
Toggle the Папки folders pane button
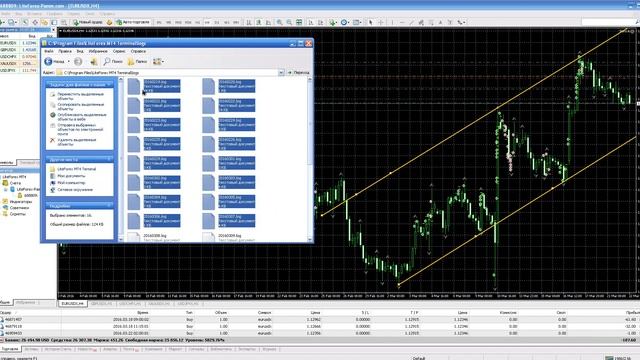(137, 62)
